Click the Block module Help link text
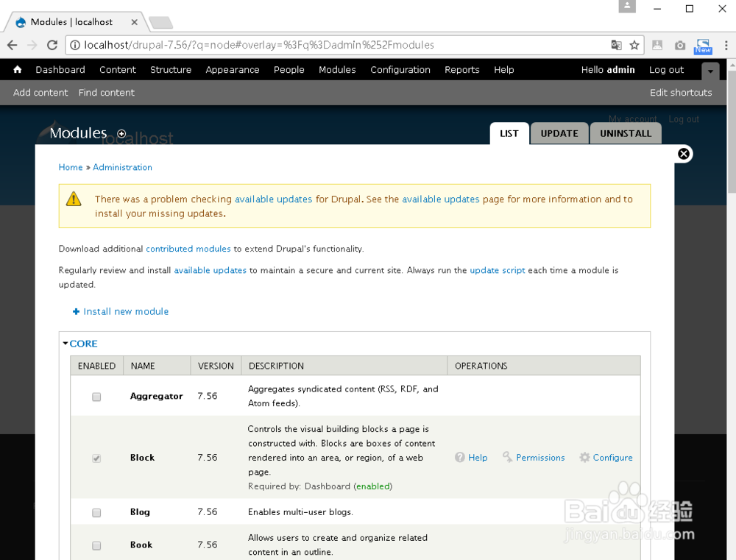This screenshot has width=736, height=560. tap(478, 458)
